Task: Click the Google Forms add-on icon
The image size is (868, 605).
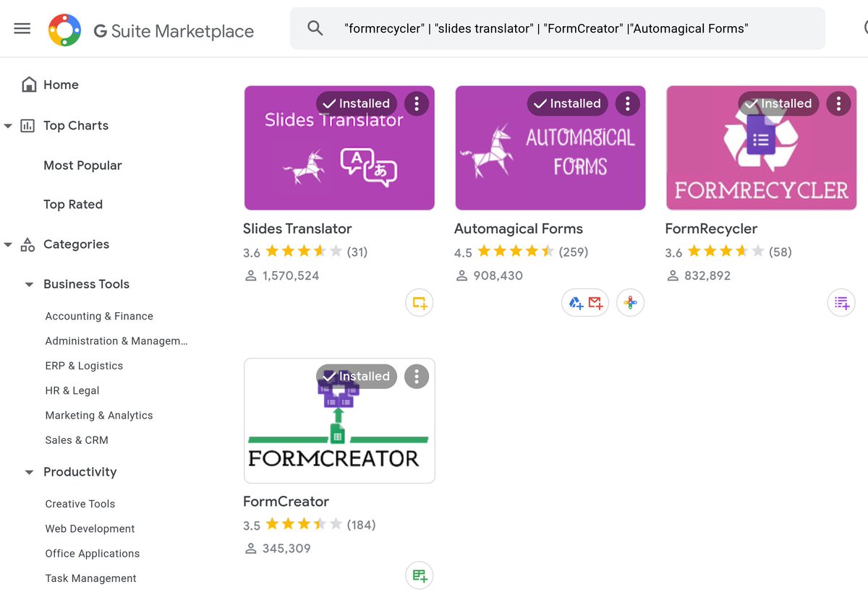Action: point(841,303)
